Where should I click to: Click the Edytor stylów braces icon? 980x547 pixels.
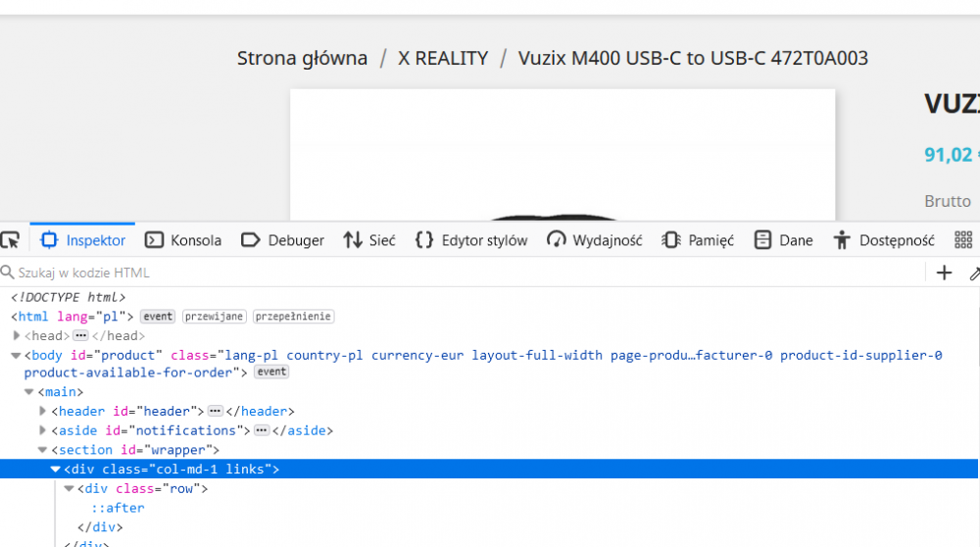click(424, 240)
